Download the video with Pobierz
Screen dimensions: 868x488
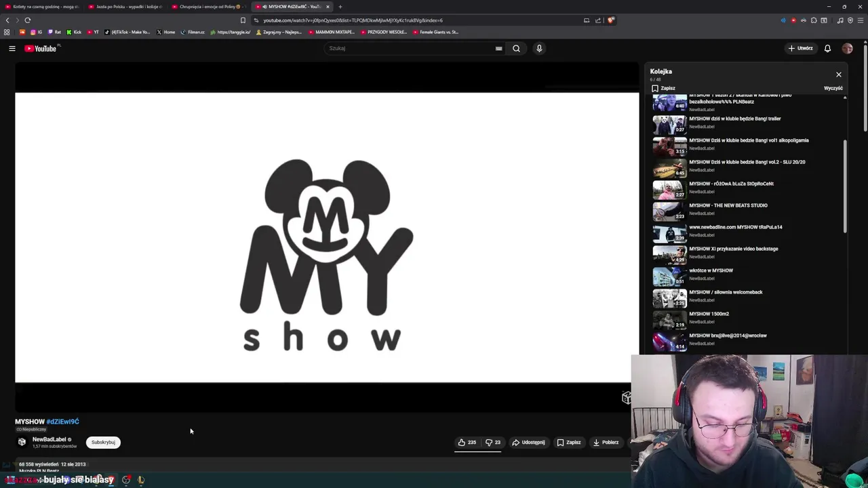pos(606,442)
